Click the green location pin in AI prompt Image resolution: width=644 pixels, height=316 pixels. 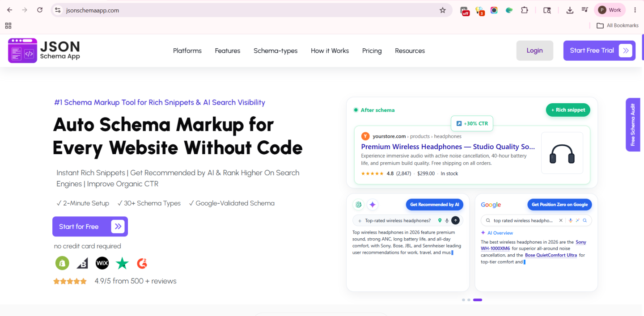point(440,220)
